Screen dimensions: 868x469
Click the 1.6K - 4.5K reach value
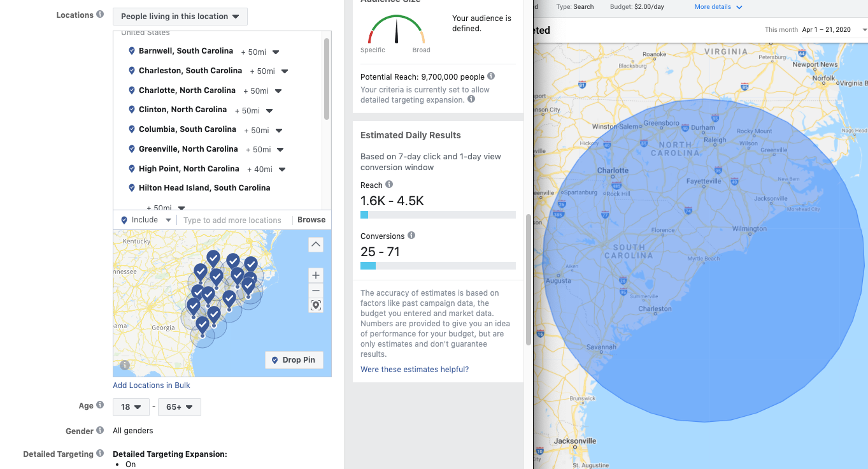click(392, 201)
